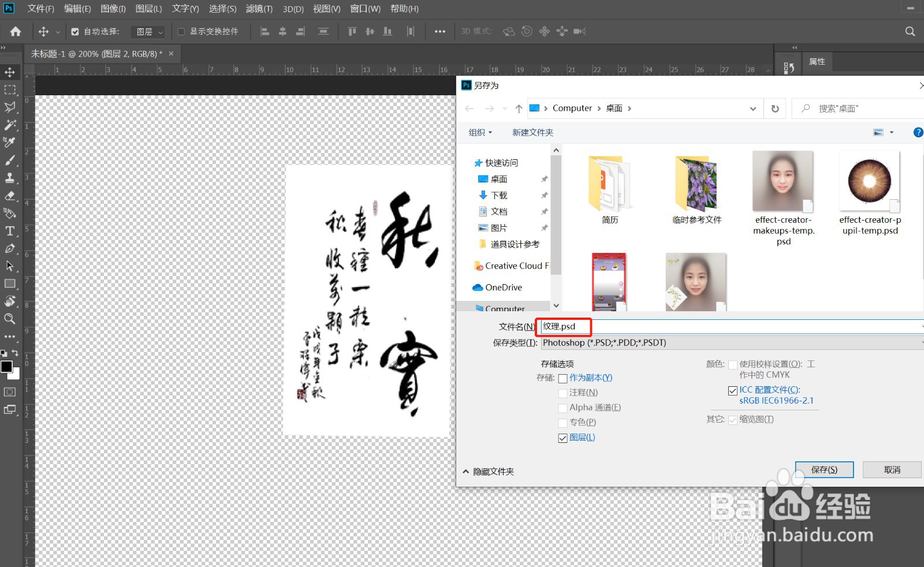Collapse folders with 隐藏文件夹
This screenshot has height=567, width=924.
[488, 472]
